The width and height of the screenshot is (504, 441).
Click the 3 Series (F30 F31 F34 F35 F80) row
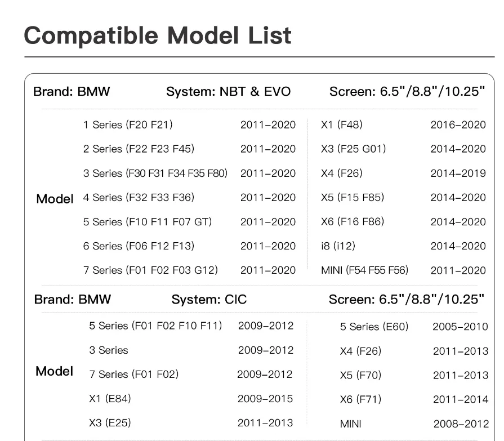[189, 173]
